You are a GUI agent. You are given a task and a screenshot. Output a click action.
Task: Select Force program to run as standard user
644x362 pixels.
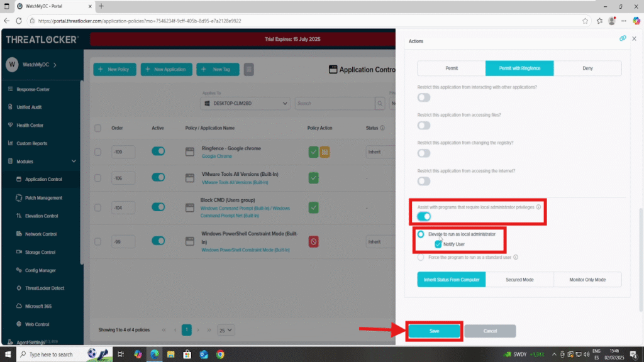(421, 257)
